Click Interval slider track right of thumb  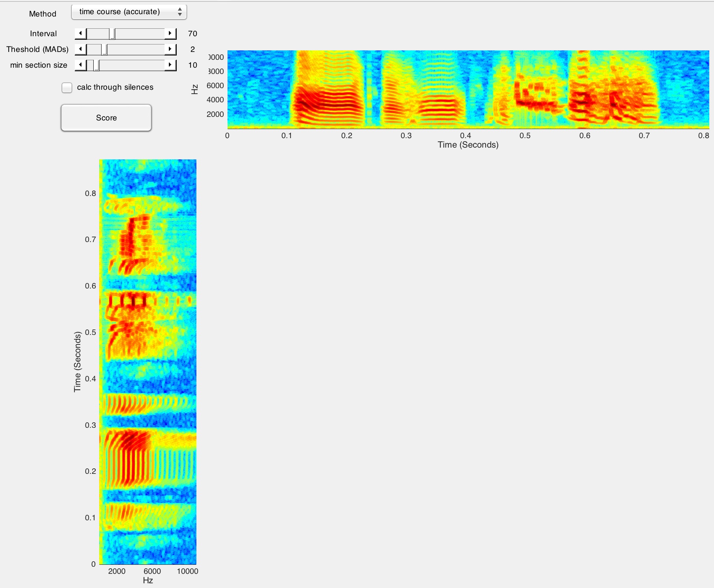point(140,34)
